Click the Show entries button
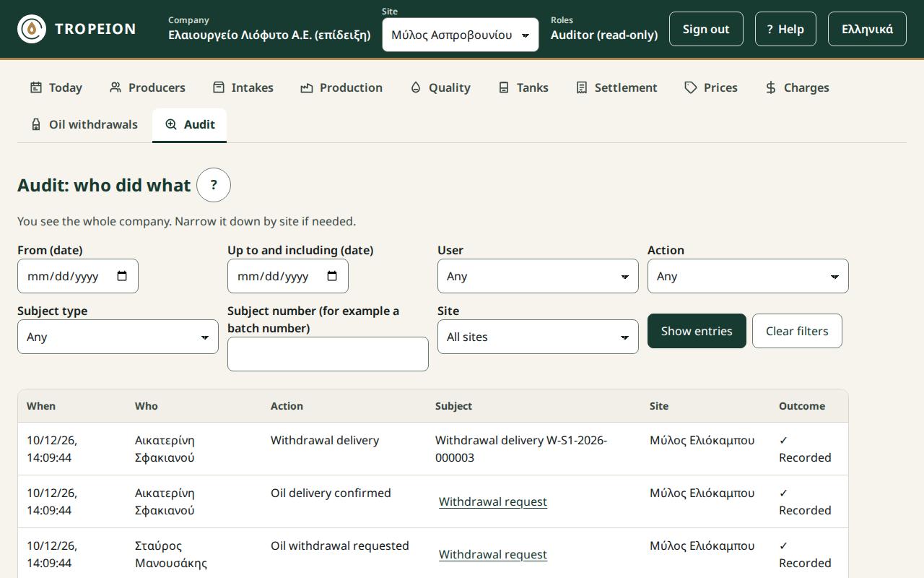 (x=697, y=331)
